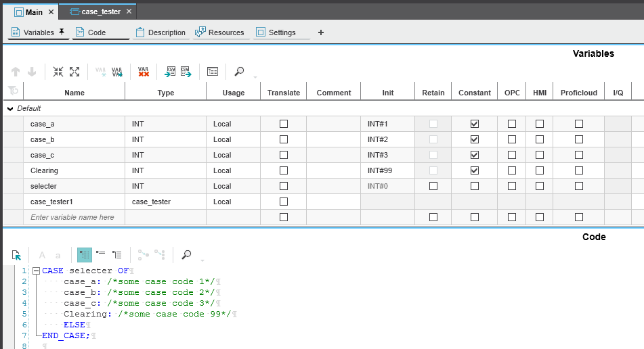
Task: Enable Retain for selecter variable
Action: coord(433,186)
